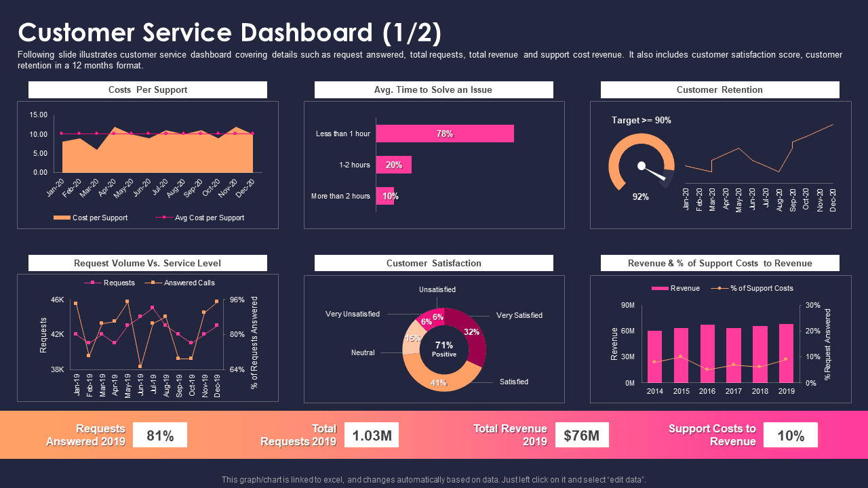The height and width of the screenshot is (488, 868).
Task: Click the retention gauge dial
Action: [642, 162]
